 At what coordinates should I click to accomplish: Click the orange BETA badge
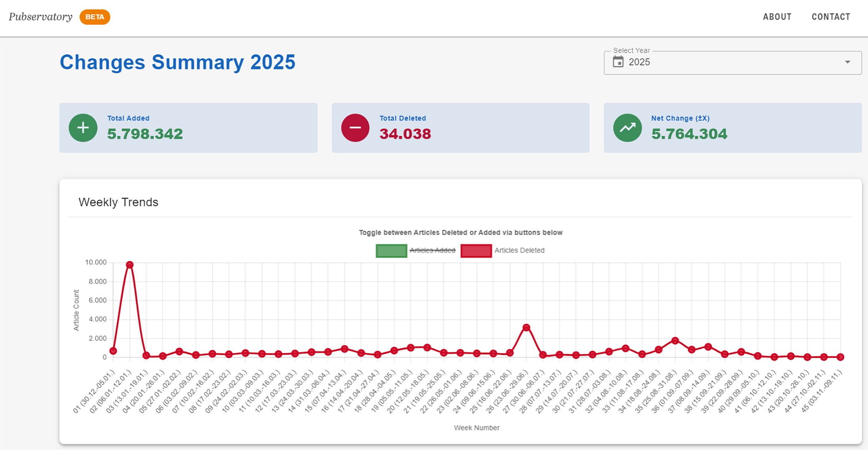pos(95,17)
